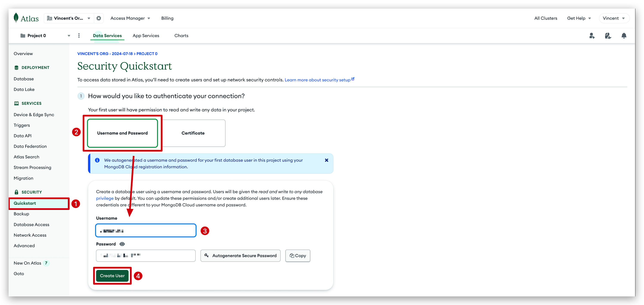The image size is (644, 305).
Task: Open the notifications bell
Action: [x=624, y=36]
